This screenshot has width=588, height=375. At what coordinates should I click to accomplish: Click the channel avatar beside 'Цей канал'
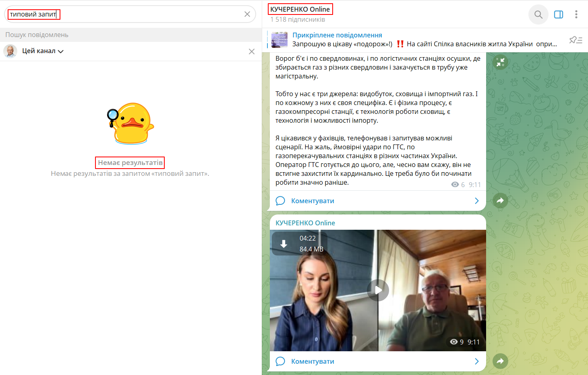coord(10,51)
